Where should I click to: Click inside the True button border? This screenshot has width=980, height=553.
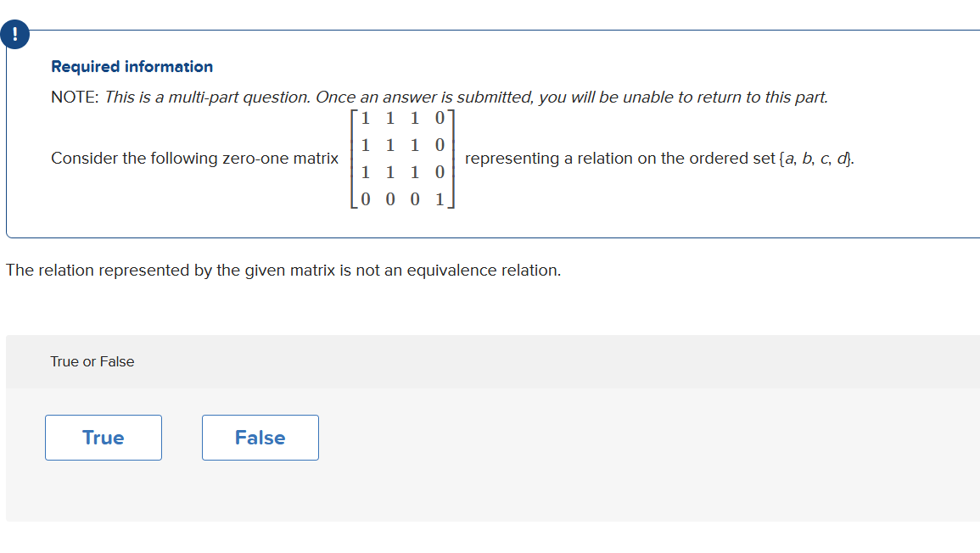click(103, 438)
